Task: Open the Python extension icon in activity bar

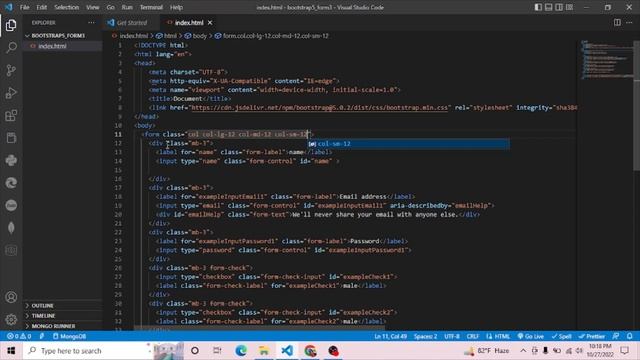Action: click(x=11, y=160)
